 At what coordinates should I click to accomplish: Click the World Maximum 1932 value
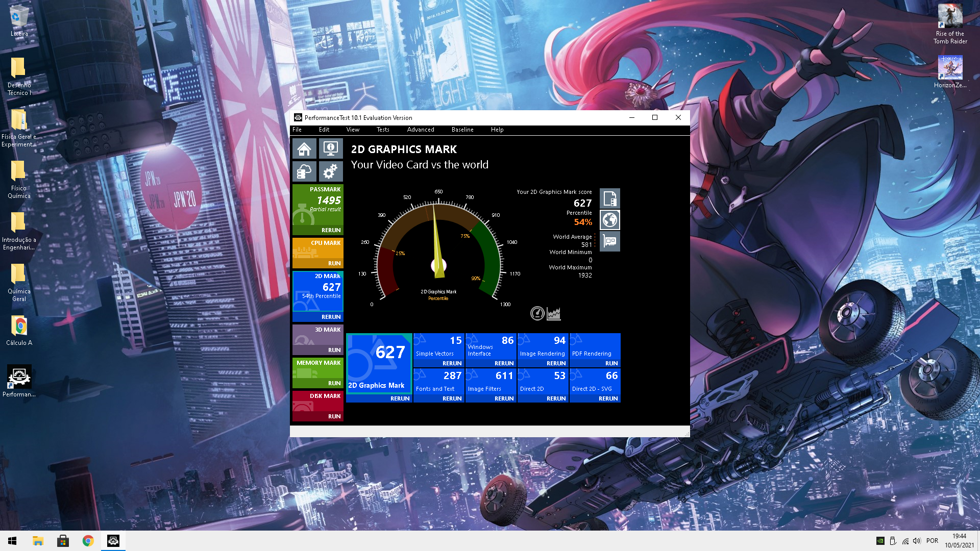585,275
